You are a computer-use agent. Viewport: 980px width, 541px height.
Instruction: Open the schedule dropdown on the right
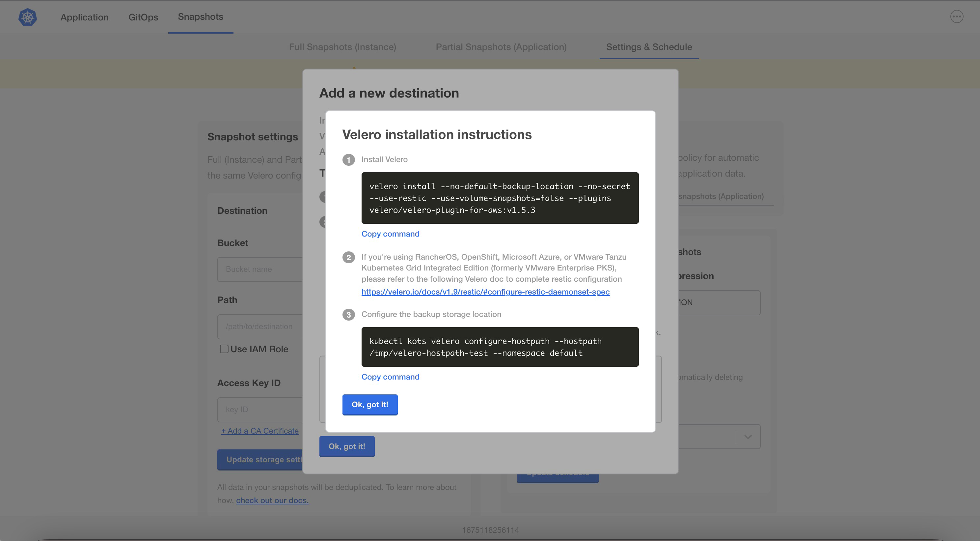(748, 436)
